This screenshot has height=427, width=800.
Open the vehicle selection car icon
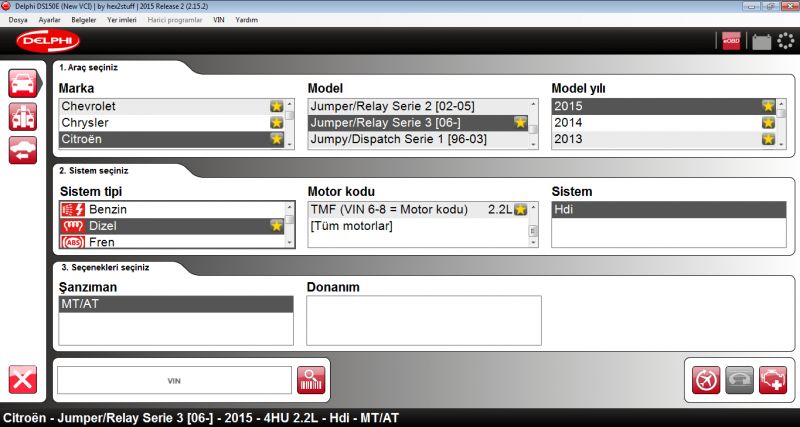(x=22, y=83)
